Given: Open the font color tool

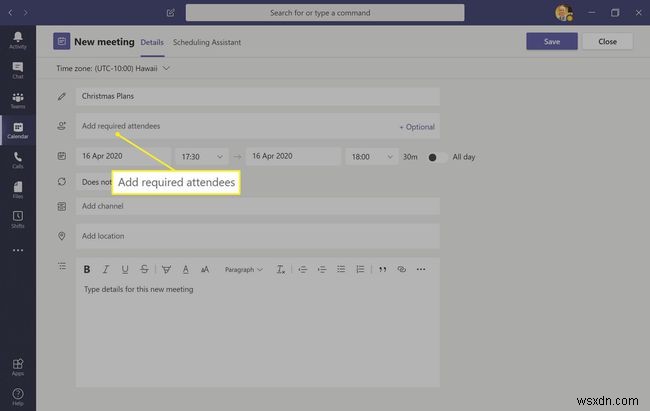Looking at the screenshot, I should (186, 269).
